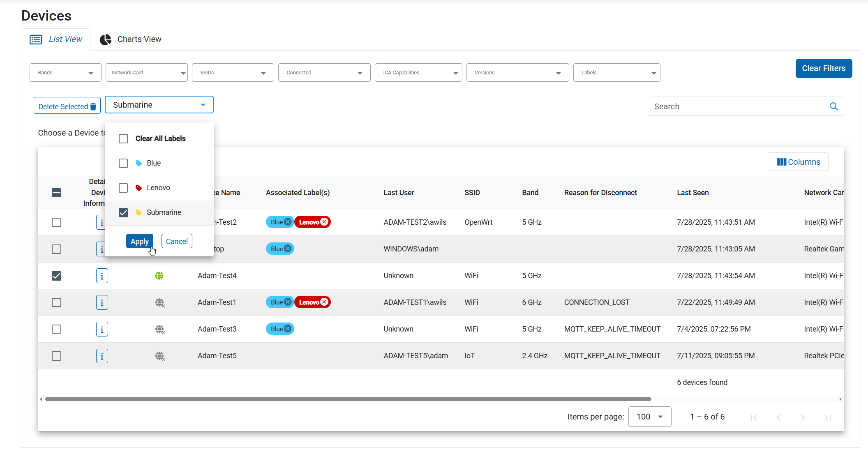
Task: Sort by Band column header
Action: pyautogui.click(x=530, y=193)
